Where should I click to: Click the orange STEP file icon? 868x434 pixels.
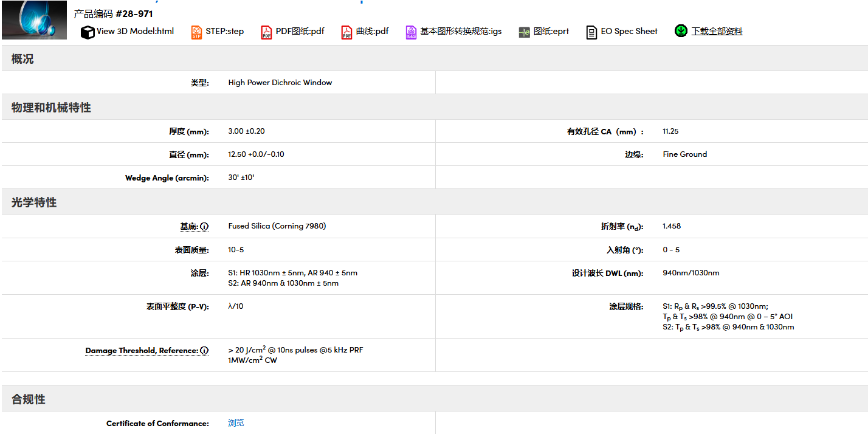(x=196, y=32)
